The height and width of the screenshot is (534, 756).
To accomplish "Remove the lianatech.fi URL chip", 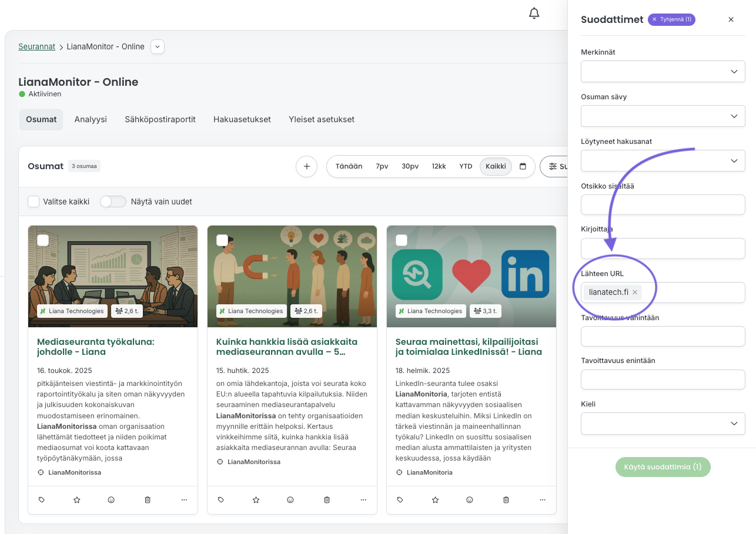I will point(635,292).
